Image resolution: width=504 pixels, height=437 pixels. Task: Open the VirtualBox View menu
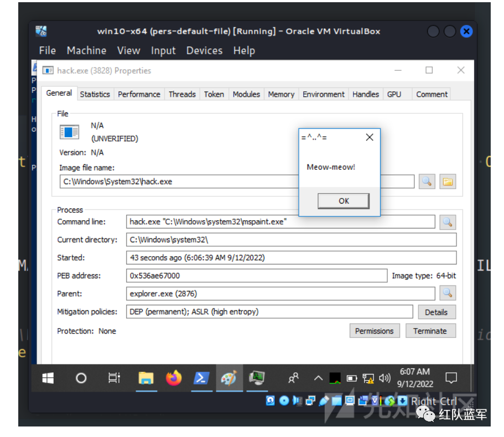128,50
